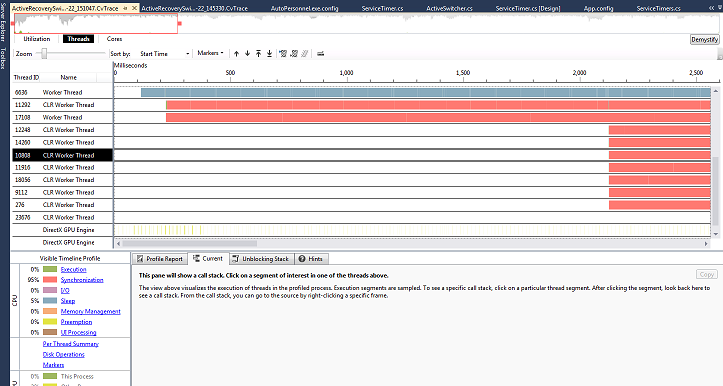This screenshot has width=723, height=386.
Task: Select thread 12248 CLR Worker Thread row
Action: pyautogui.click(x=62, y=130)
